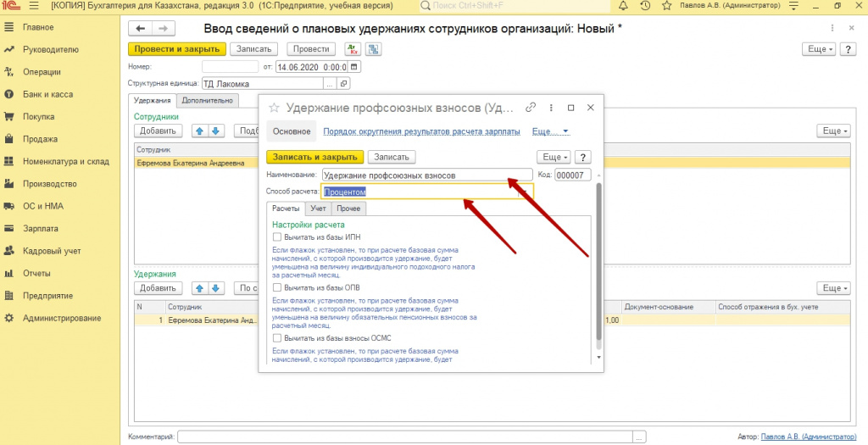Open history clock icon
Viewport: 868px width, 445px height.
tap(645, 6)
